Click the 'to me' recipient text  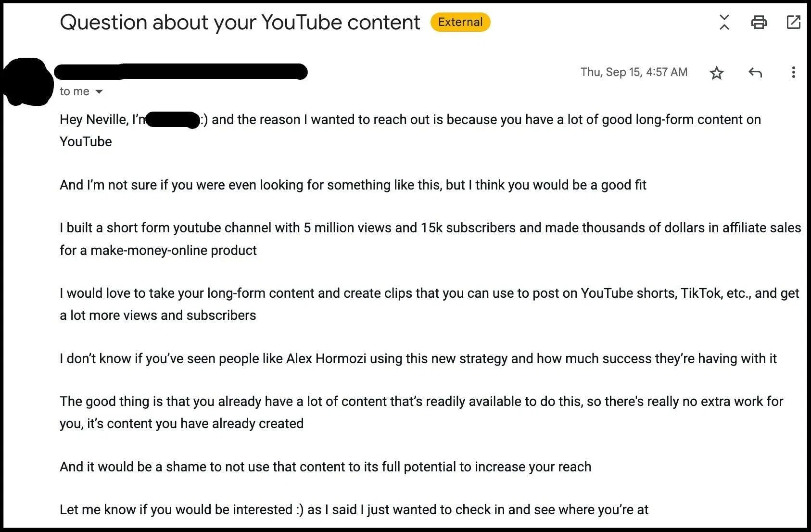pyautogui.click(x=75, y=91)
